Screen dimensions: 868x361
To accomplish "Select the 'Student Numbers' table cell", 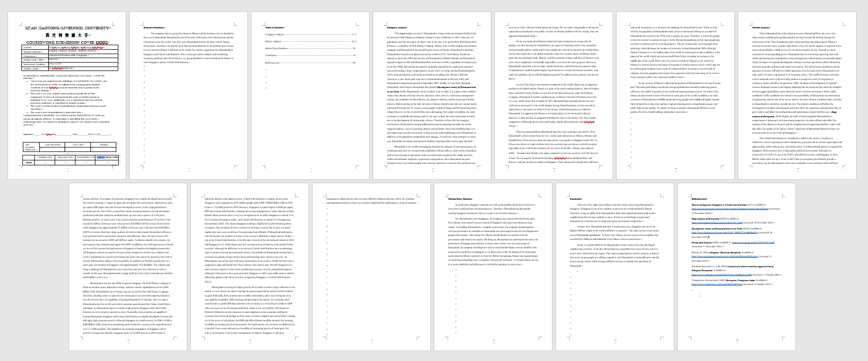I will [x=35, y=52].
